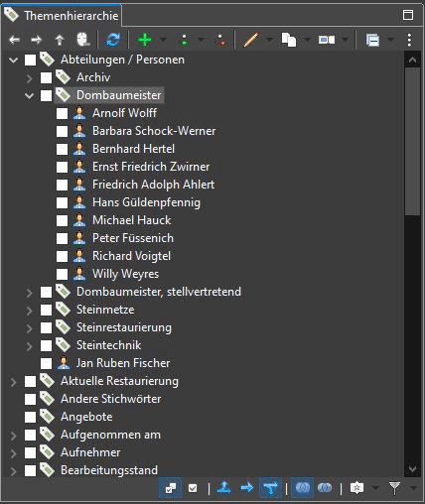Screen dimensions: 425x504
Task: Click the vertical scrollbar down arrow
Action: 412,468
